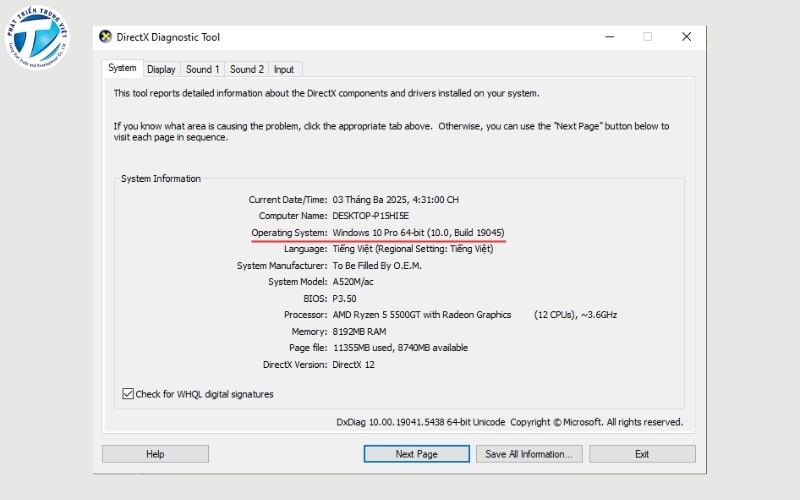Go to the Sound 2 tab

tap(246, 69)
